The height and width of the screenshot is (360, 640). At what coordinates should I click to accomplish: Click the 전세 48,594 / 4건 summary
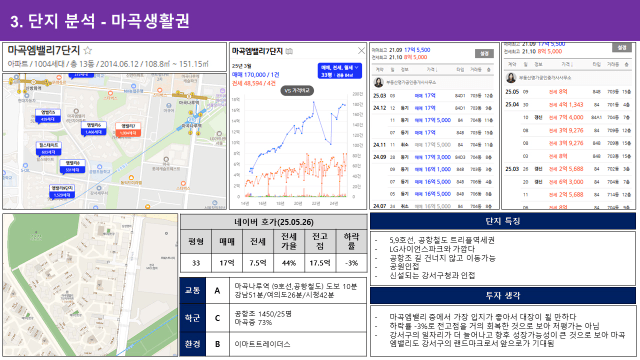[x=254, y=83]
